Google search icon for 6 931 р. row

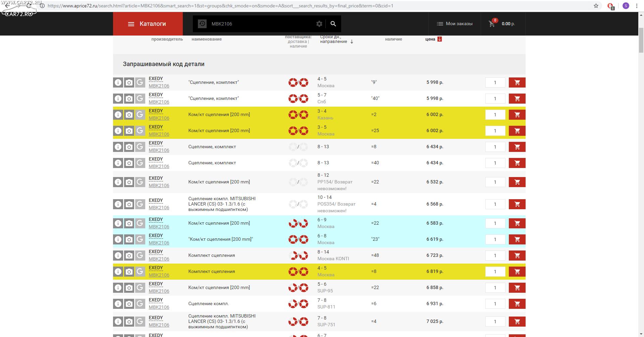tap(140, 304)
